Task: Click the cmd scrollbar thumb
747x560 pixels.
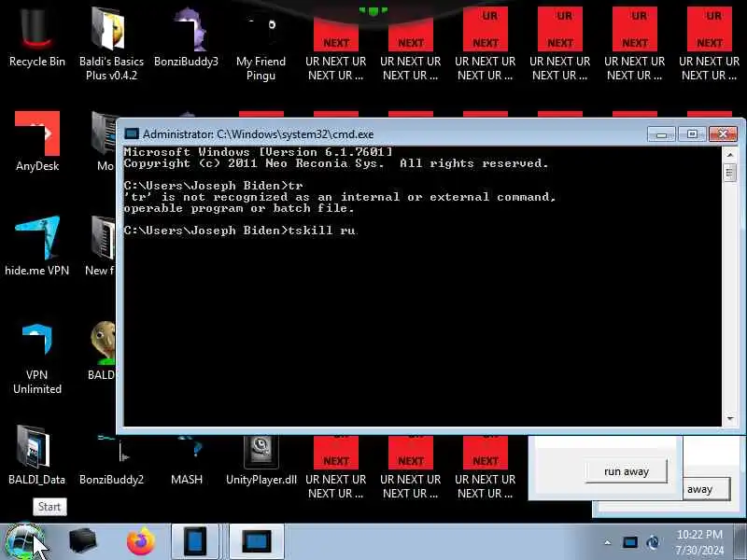Action: pyautogui.click(x=729, y=173)
